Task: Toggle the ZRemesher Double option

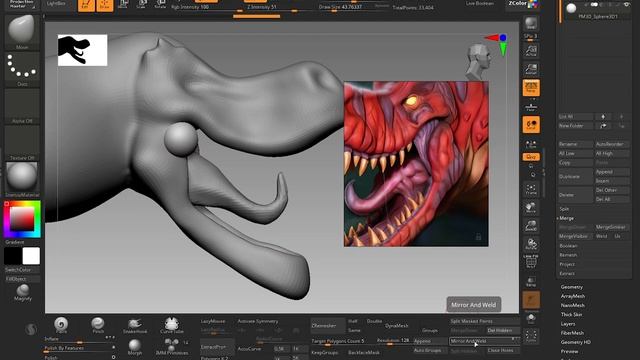Action: click(374, 321)
